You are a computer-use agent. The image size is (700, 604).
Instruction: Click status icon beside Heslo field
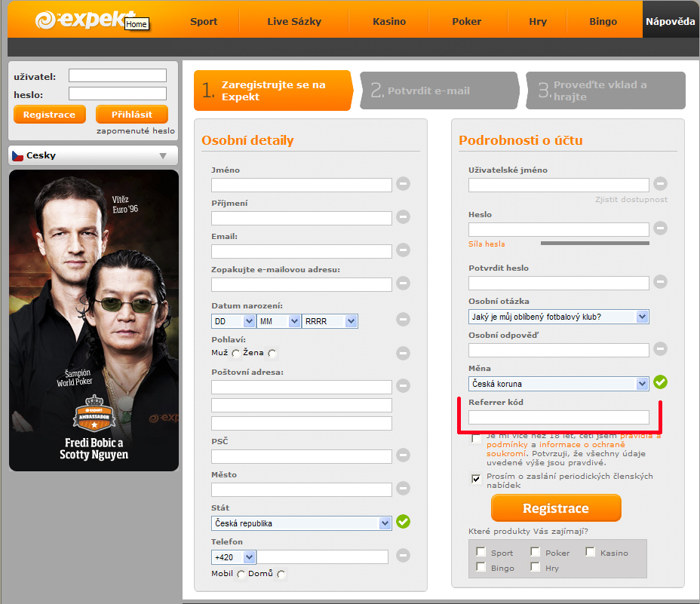660,228
